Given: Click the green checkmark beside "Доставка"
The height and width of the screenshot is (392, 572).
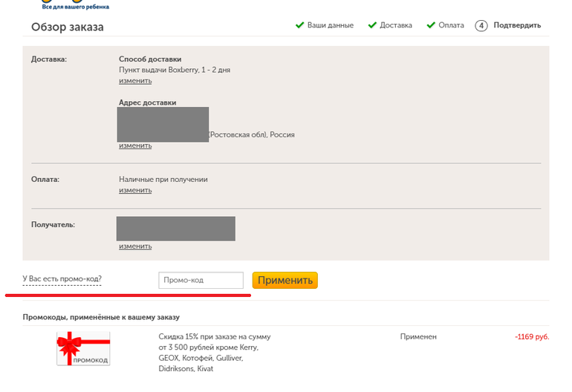Looking at the screenshot, I should (371, 25).
